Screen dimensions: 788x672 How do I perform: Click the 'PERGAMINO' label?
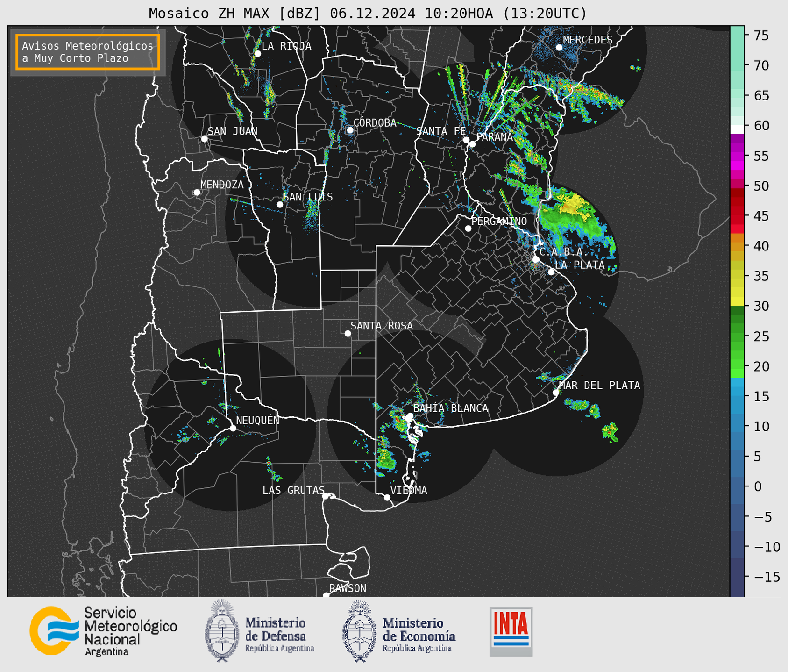coord(499,221)
